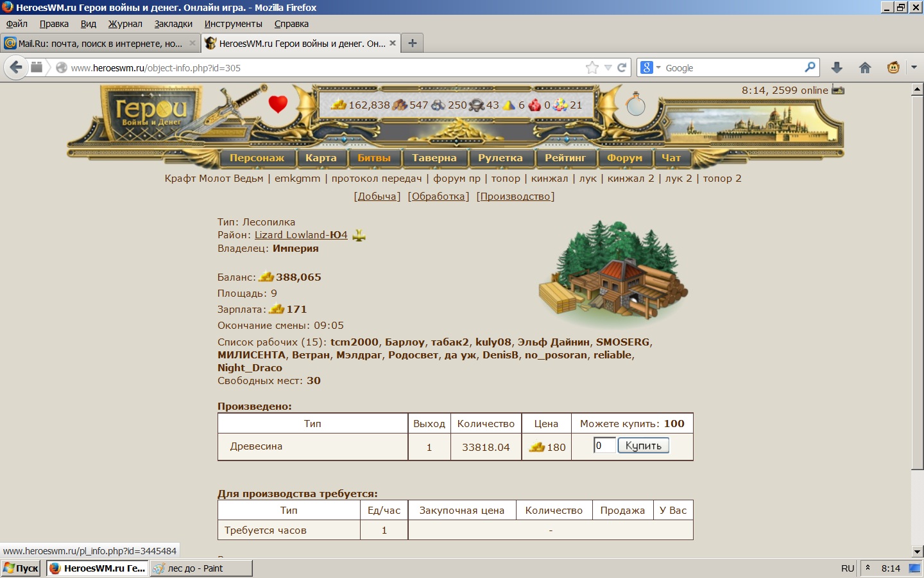This screenshot has height=578, width=924.
Task: Click the Google search magnifier icon
Action: tap(810, 67)
